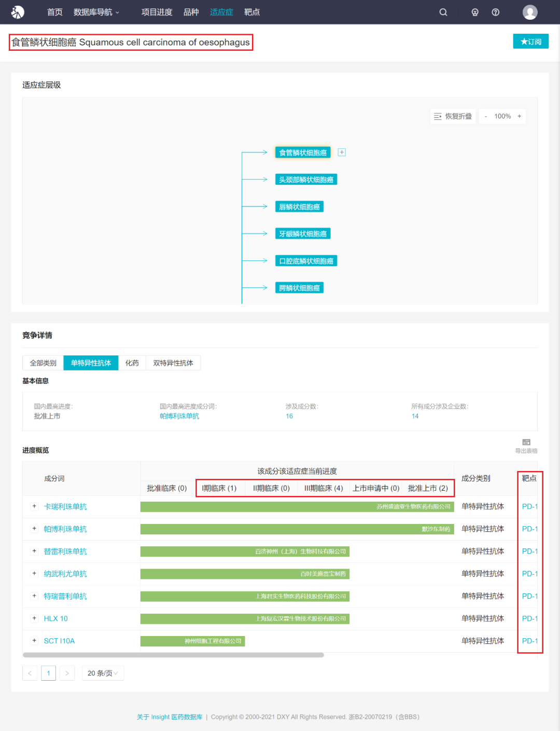The width and height of the screenshot is (560, 731).
Task: Select the 唇鳞状细胞癌 tree node
Action: coord(299,206)
